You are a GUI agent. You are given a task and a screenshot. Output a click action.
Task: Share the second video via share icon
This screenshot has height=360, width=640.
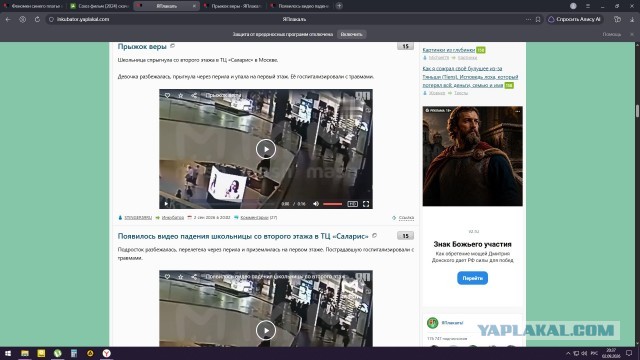tap(194, 276)
